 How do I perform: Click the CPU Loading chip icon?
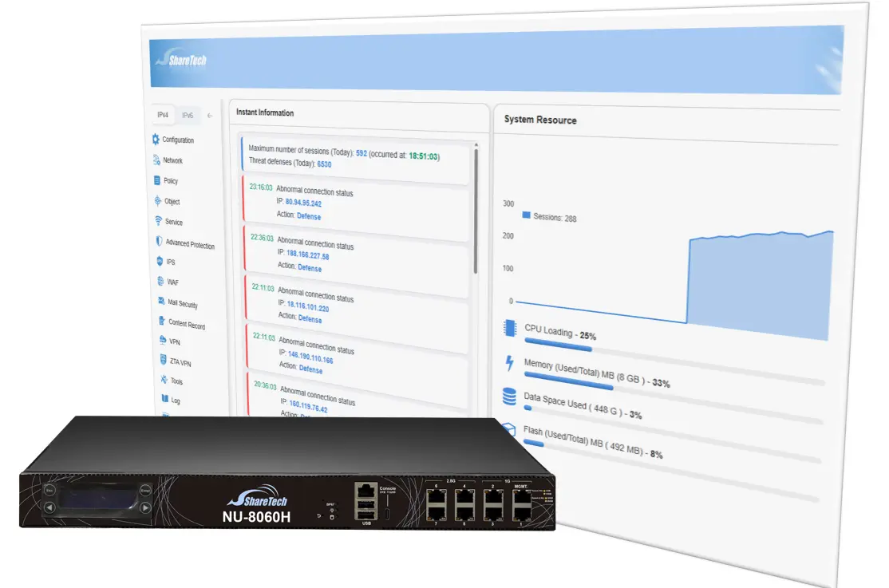(510, 328)
